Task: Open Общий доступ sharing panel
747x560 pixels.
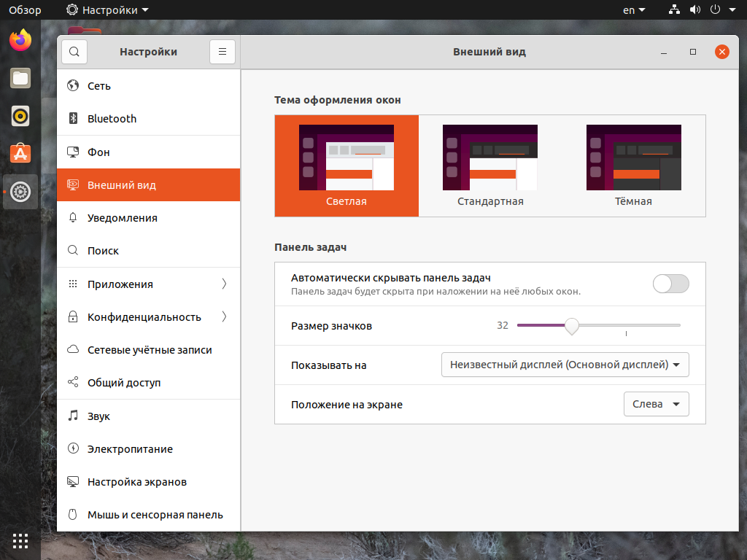Action: click(148, 382)
